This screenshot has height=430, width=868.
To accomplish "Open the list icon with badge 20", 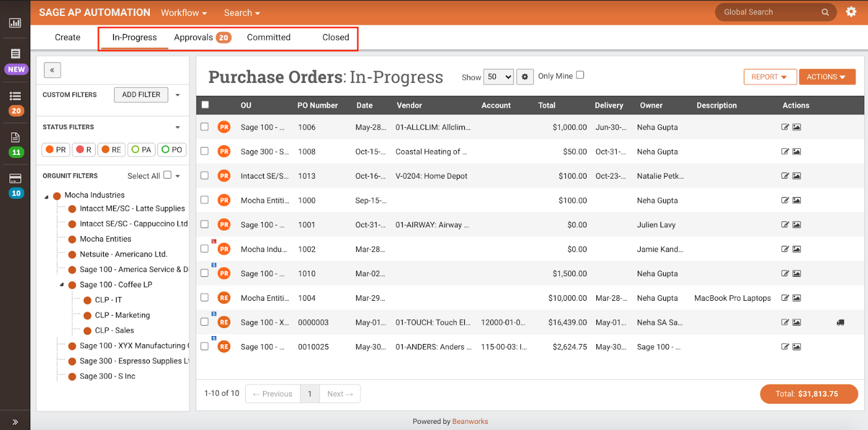I will [15, 96].
